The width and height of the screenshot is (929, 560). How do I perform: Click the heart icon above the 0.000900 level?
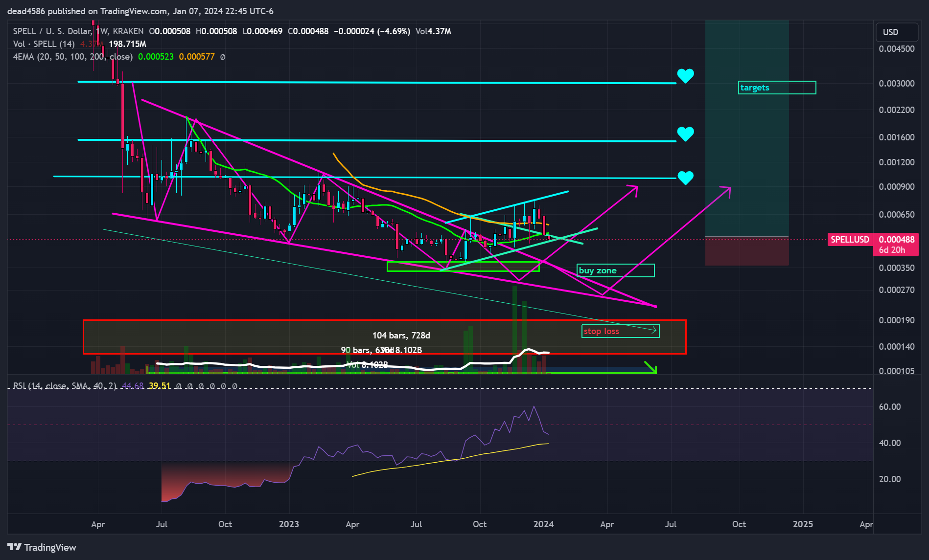coord(685,178)
